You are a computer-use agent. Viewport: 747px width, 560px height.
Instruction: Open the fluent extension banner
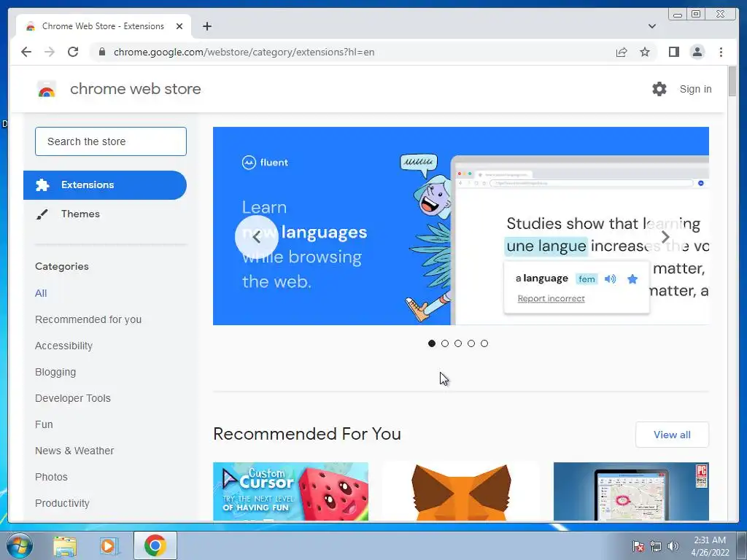pyautogui.click(x=461, y=226)
